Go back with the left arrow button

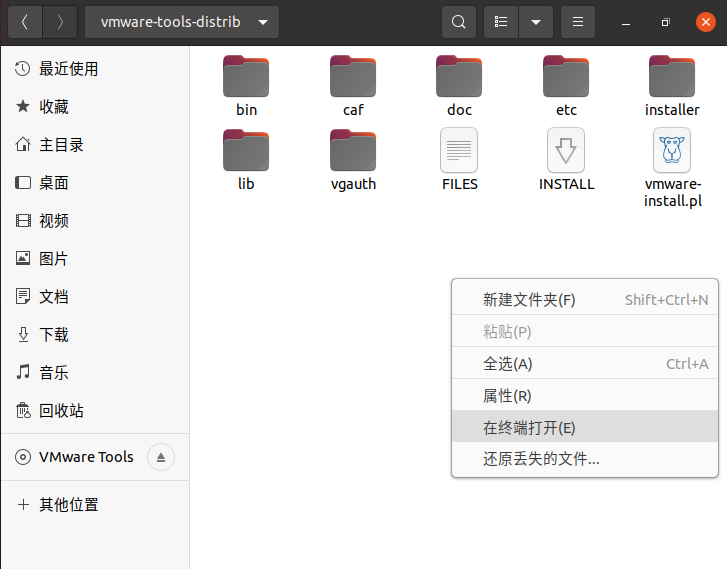(x=25, y=22)
